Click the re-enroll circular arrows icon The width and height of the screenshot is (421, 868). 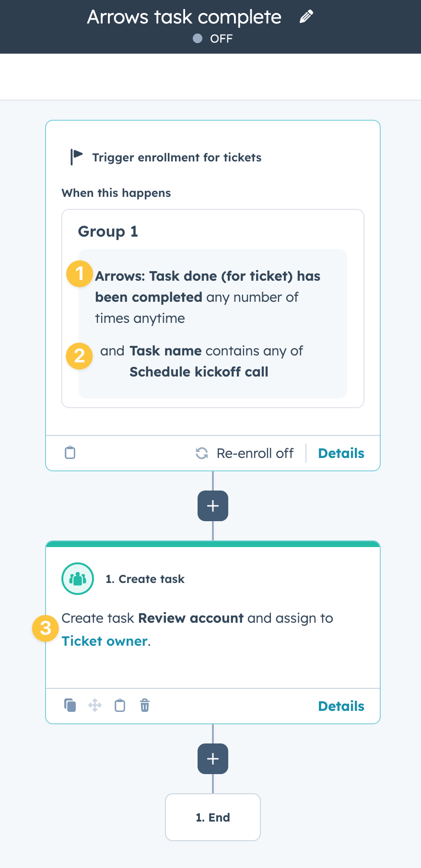[202, 453]
